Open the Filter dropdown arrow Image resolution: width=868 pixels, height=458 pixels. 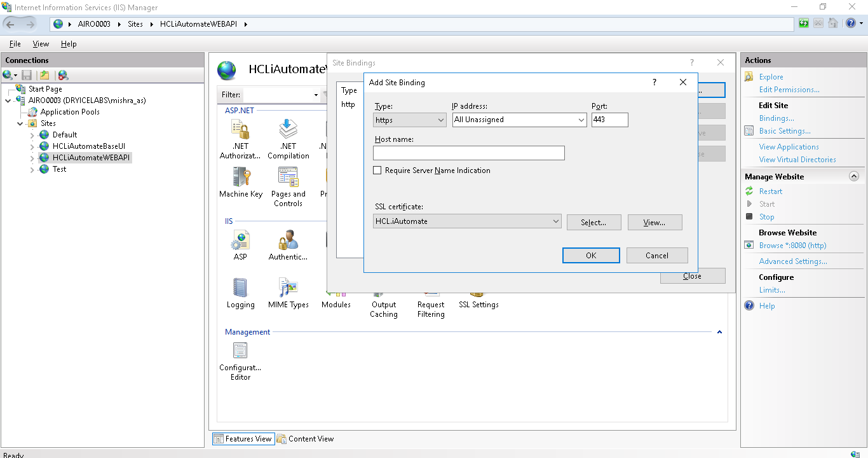click(316, 95)
